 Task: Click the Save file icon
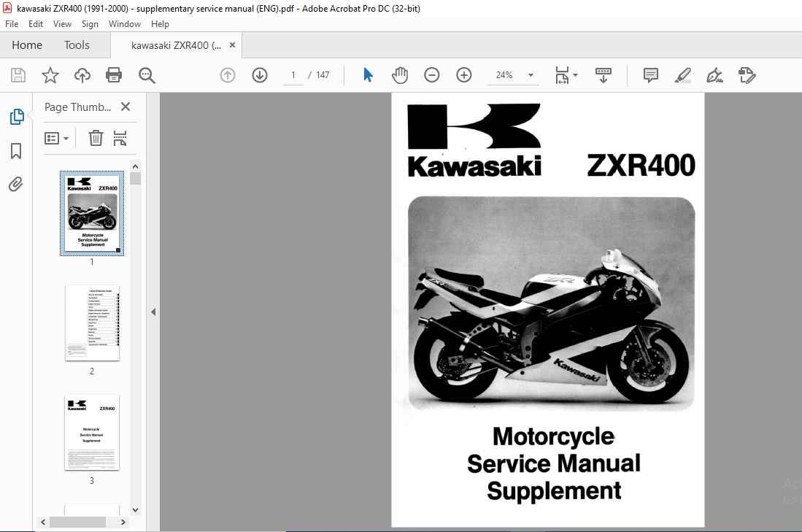(x=18, y=75)
